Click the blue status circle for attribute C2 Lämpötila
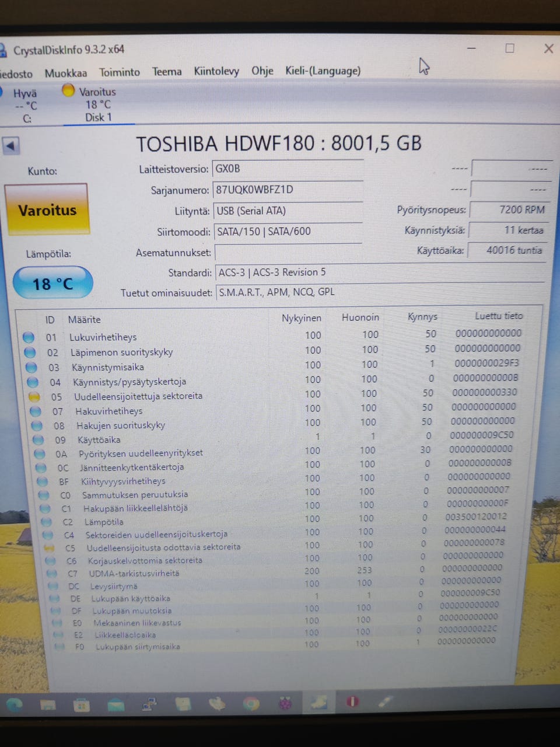Image resolution: width=560 pixels, height=747 pixels. coord(46,522)
